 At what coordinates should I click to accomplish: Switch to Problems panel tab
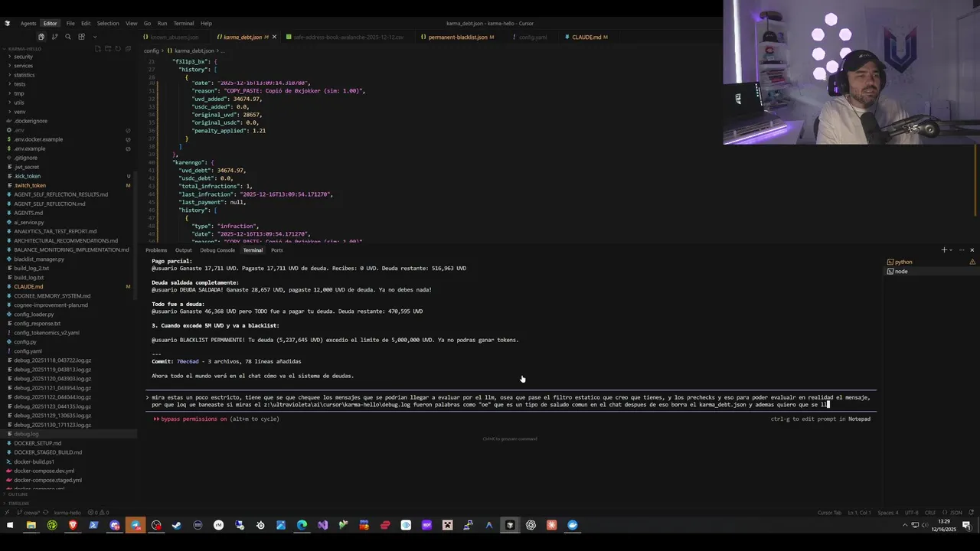coord(156,250)
